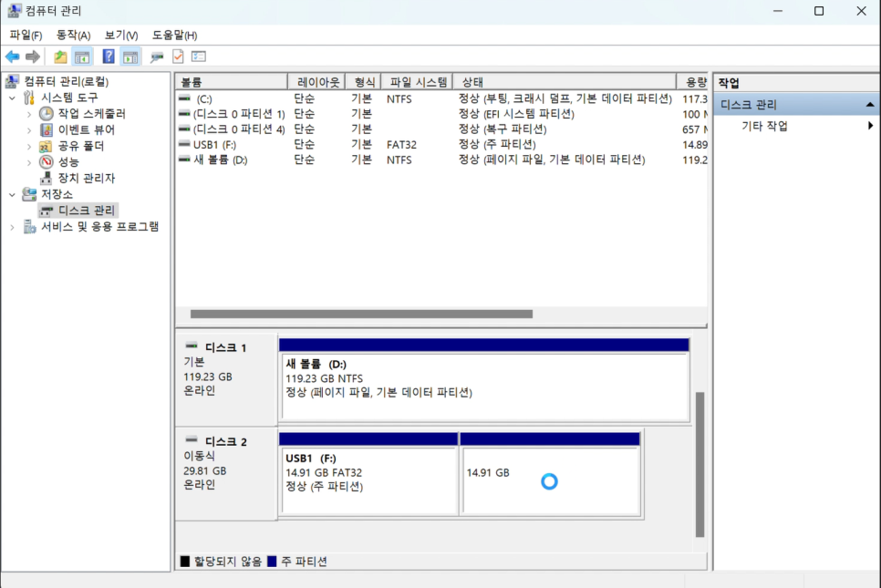
Task: Toggle the Show/Hide Console Tree icon
Action: [x=82, y=57]
